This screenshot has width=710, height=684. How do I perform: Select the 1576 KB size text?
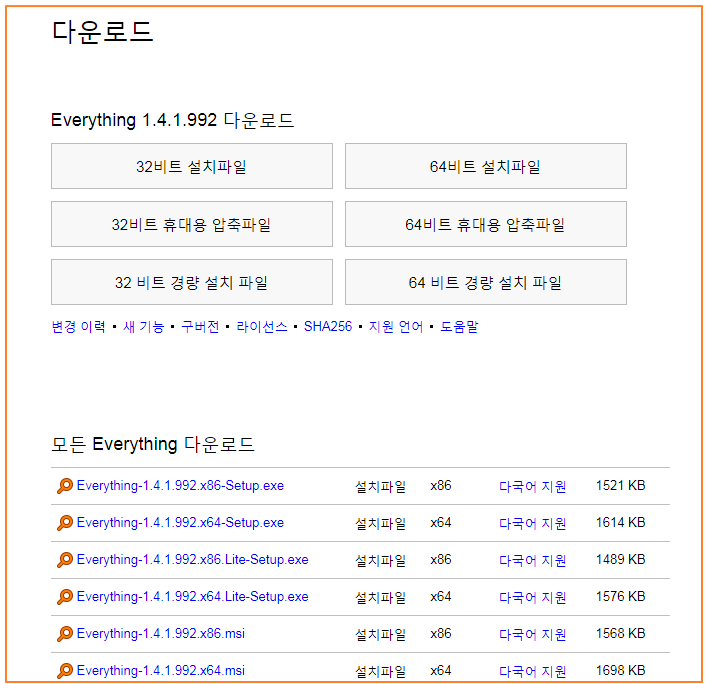[x=620, y=597]
